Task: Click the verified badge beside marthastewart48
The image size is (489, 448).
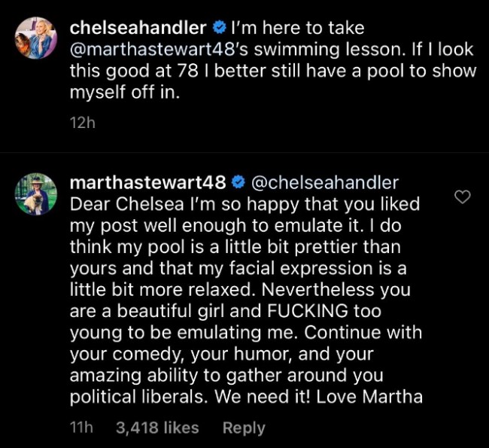Action: tap(238, 183)
